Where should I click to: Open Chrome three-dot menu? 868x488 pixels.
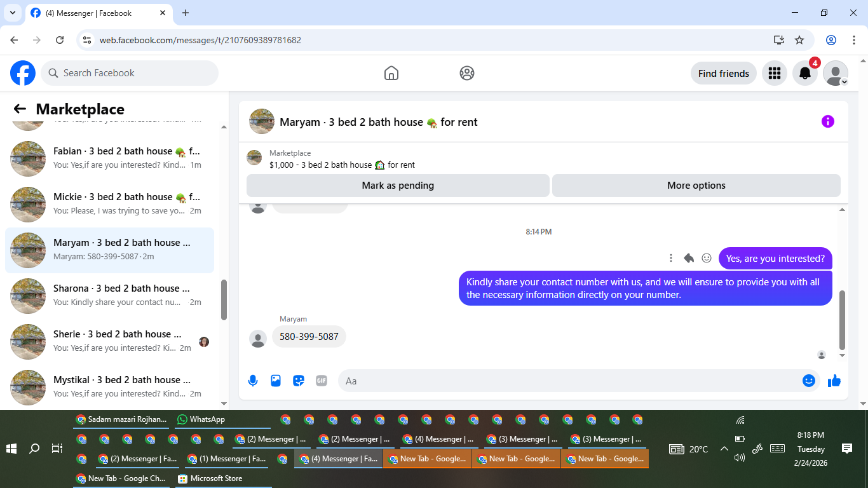click(x=853, y=40)
